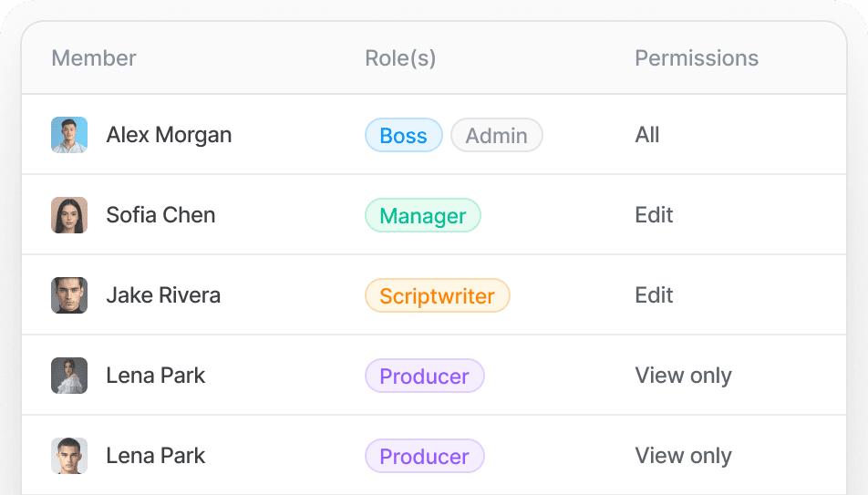Click Jake Rivera's avatar photo
Image resolution: width=868 pixels, height=495 pixels.
pos(69,295)
